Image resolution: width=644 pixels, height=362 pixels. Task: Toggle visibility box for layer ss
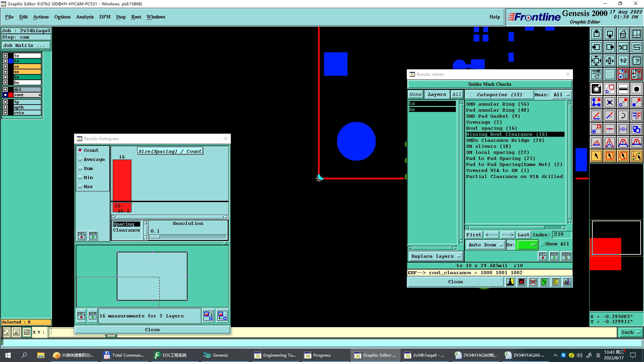click(5, 72)
